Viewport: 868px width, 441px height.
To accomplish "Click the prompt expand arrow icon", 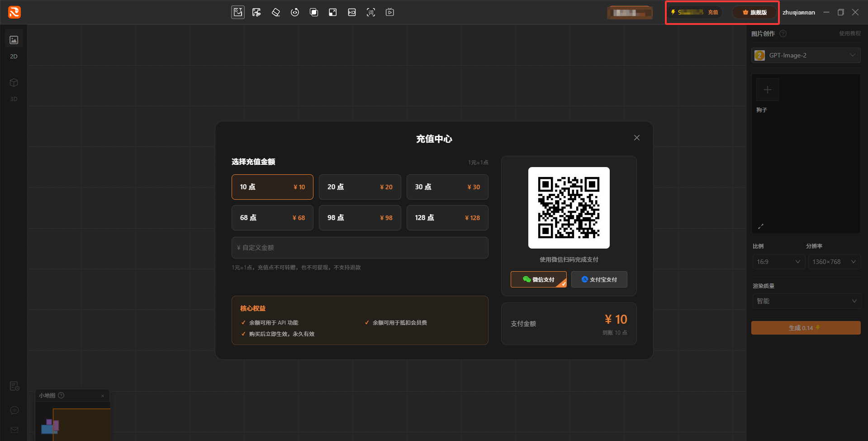I will (x=761, y=226).
